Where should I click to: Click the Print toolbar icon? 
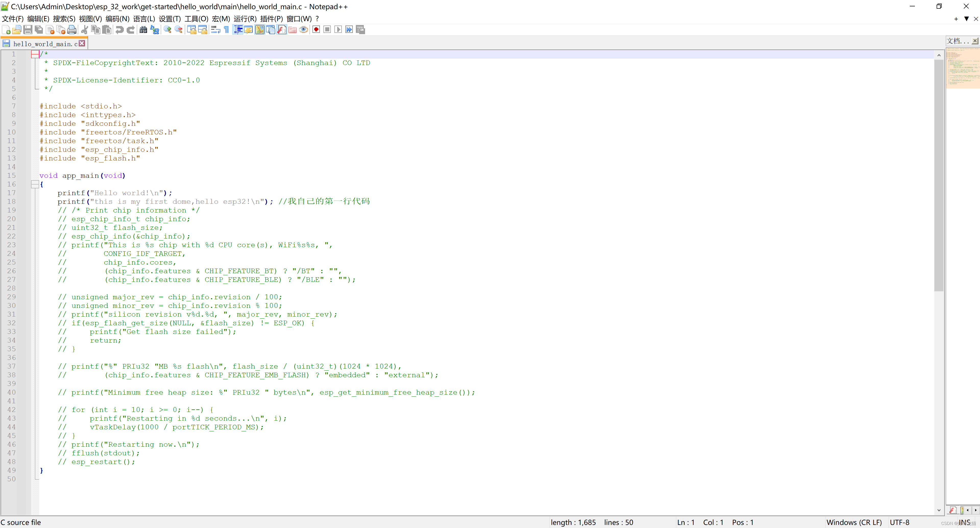coord(71,30)
